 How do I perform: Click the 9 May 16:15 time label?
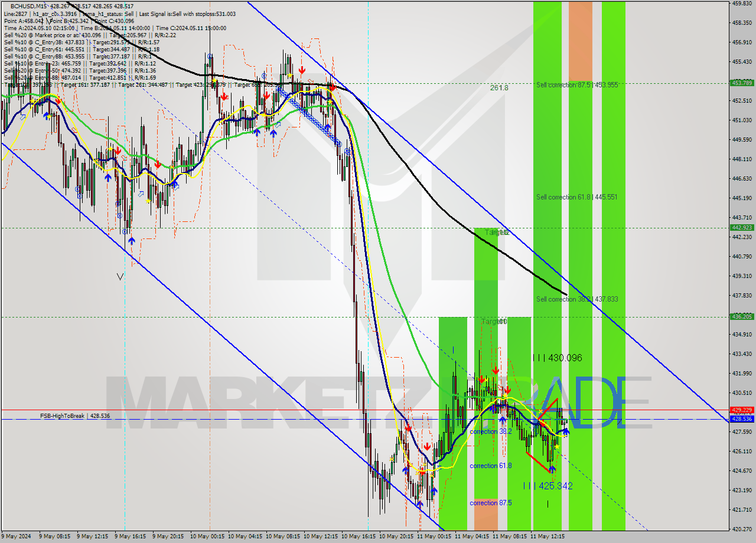pyautogui.click(x=131, y=537)
